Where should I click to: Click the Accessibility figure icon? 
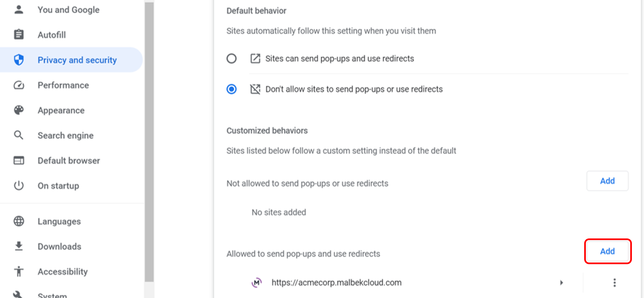point(19,272)
